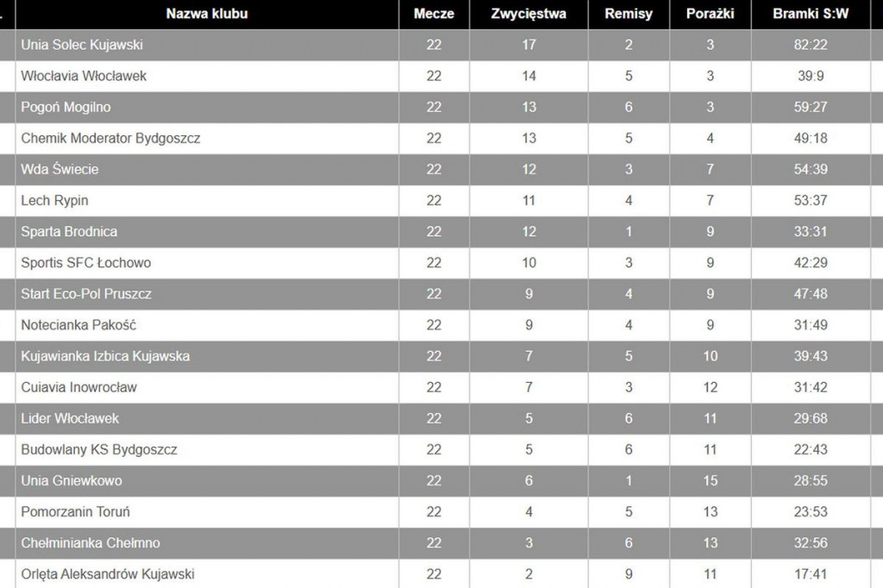
Task: Click the 82:22 goals cell
Action: coord(811,45)
